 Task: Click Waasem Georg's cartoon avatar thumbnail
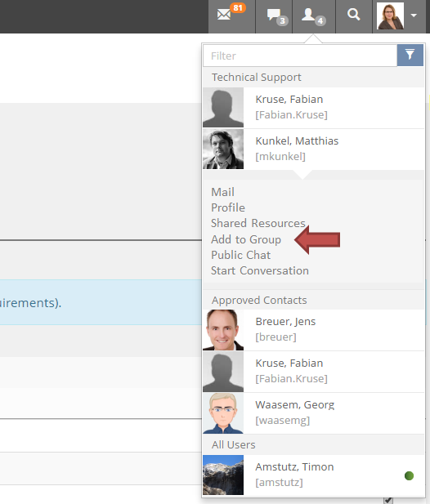coord(223,413)
